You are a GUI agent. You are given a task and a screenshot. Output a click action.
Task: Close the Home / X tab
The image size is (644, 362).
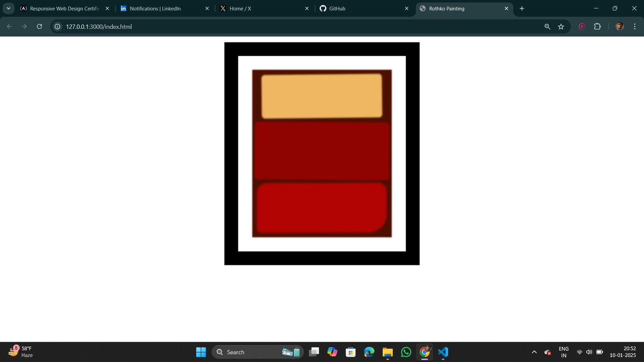[307, 9]
